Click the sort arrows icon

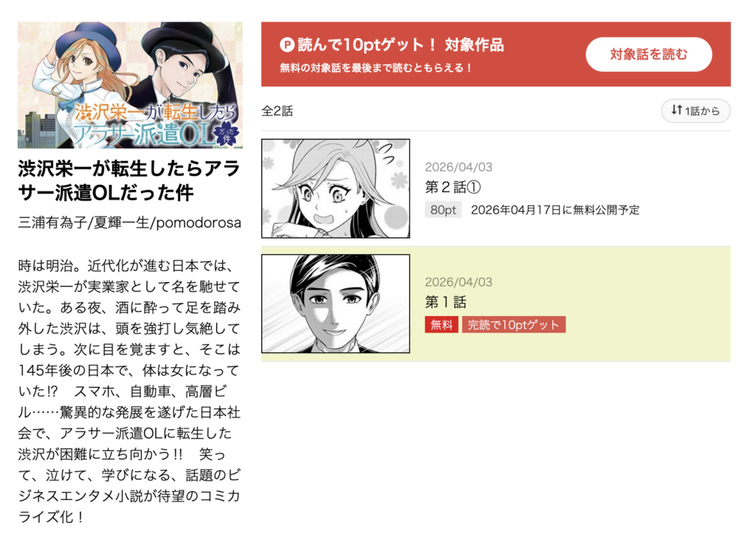pos(676,110)
